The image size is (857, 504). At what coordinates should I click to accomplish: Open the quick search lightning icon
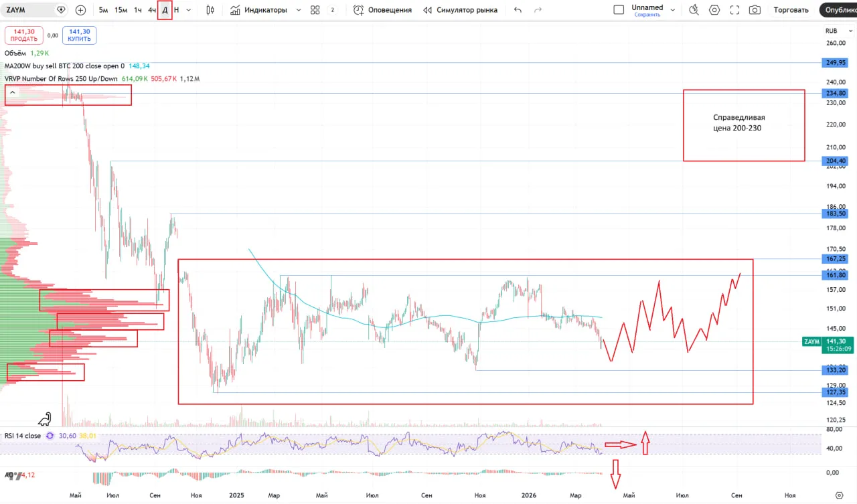tap(694, 10)
